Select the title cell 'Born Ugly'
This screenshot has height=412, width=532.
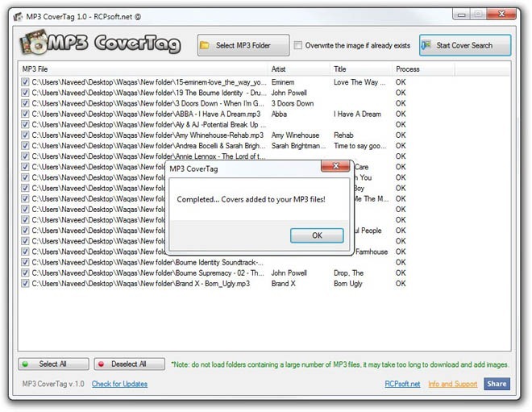point(347,284)
